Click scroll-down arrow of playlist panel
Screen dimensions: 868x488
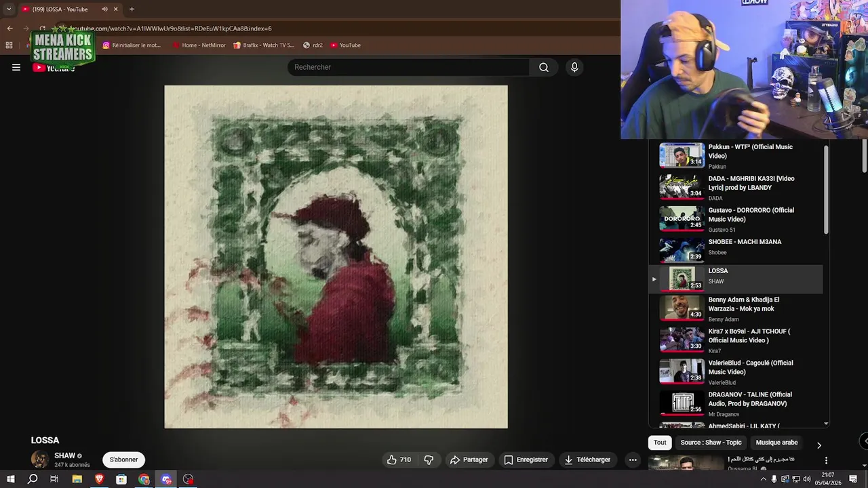(826, 424)
